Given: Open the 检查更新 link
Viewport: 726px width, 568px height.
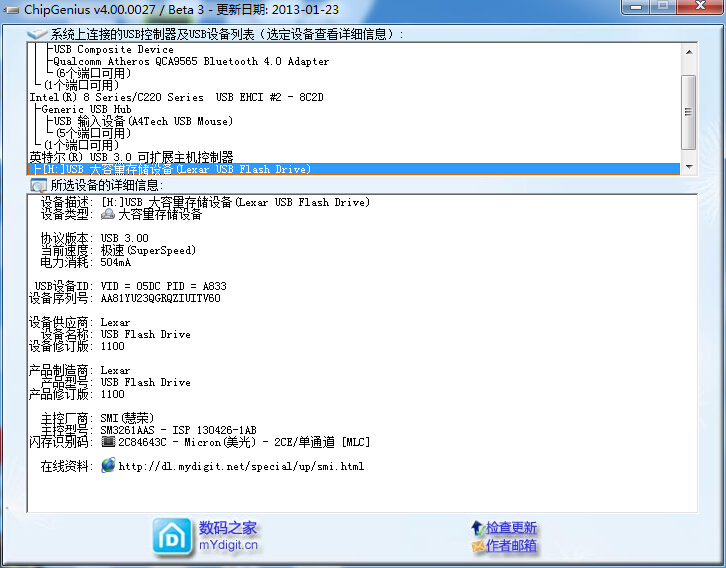Looking at the screenshot, I should click(511, 527).
